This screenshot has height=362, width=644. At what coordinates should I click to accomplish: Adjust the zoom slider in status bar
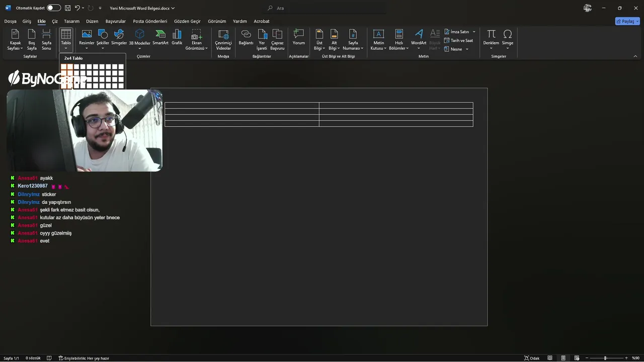pos(605,358)
